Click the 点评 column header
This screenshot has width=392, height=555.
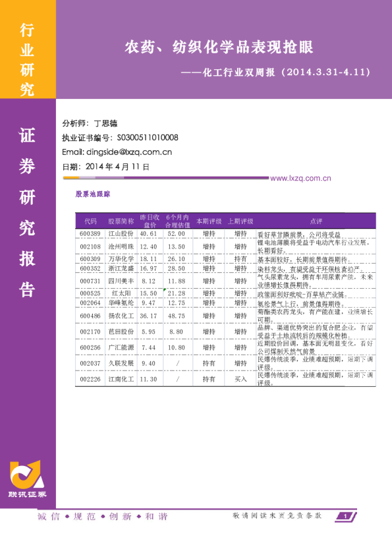point(316,221)
